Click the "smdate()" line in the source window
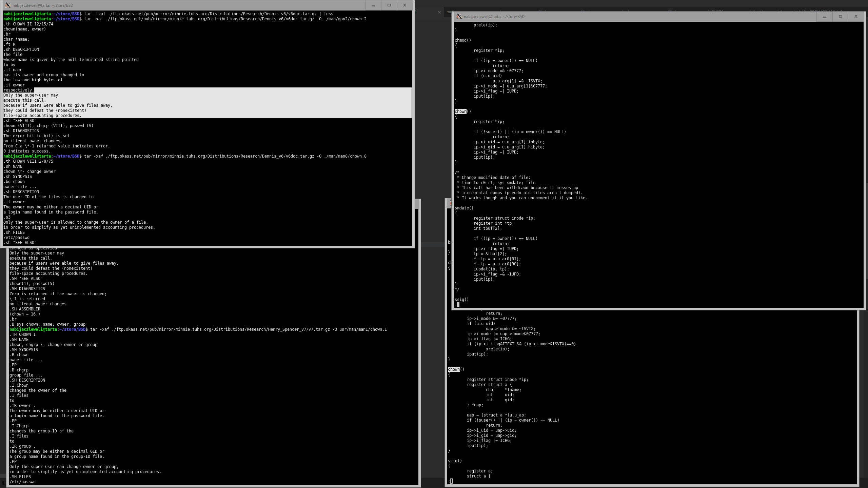Image resolution: width=868 pixels, height=488 pixels. (x=464, y=208)
